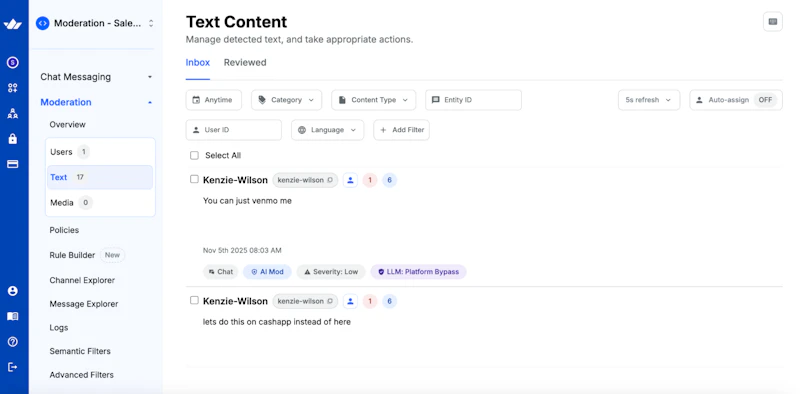Open Advanced Filters

82,375
